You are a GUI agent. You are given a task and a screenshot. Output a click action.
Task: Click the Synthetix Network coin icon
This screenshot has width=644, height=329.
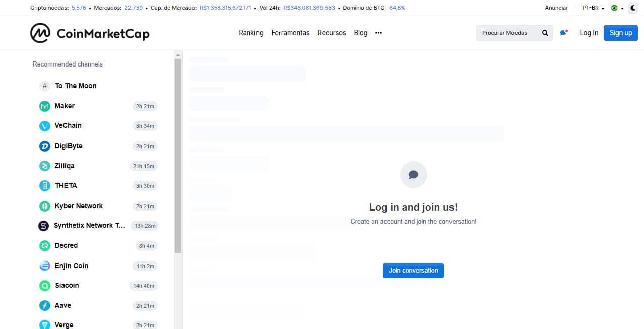(x=44, y=226)
